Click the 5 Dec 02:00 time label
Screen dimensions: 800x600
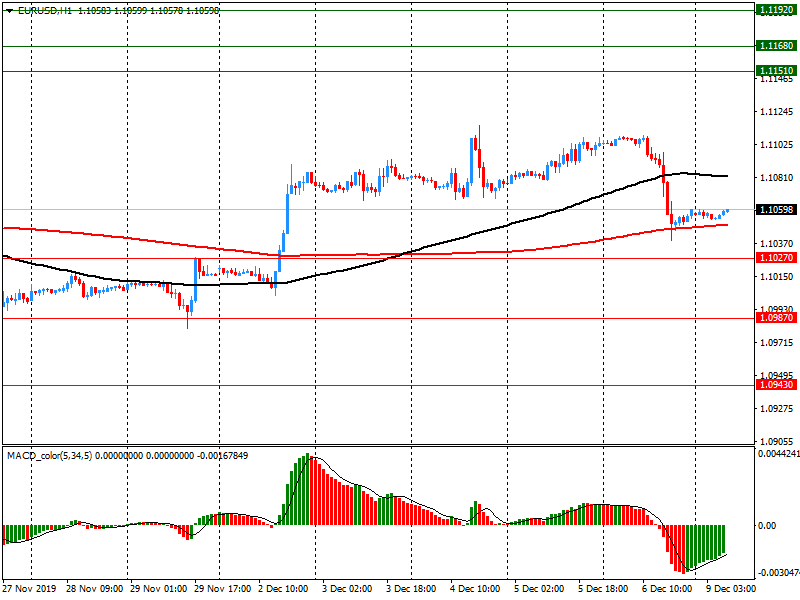(x=539, y=589)
